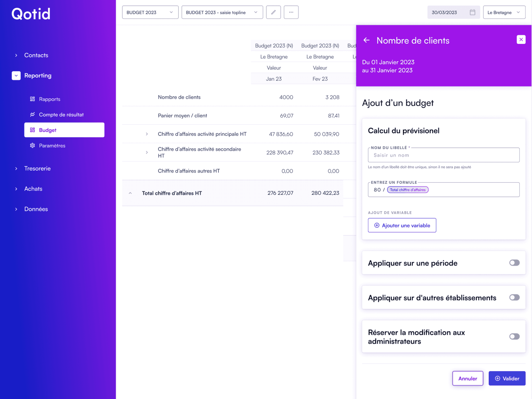Screen dimensions: 532x399
Task: Click the calendar icon next to date
Action: pos(472,12)
